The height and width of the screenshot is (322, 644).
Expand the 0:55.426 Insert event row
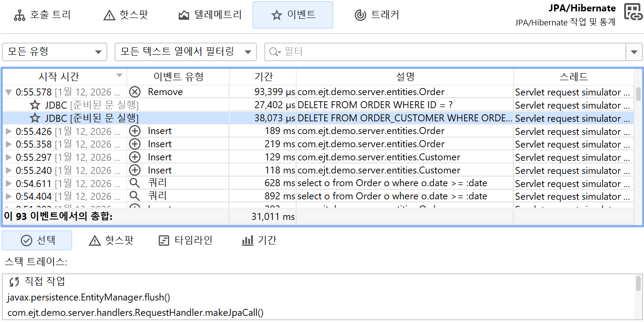point(8,131)
